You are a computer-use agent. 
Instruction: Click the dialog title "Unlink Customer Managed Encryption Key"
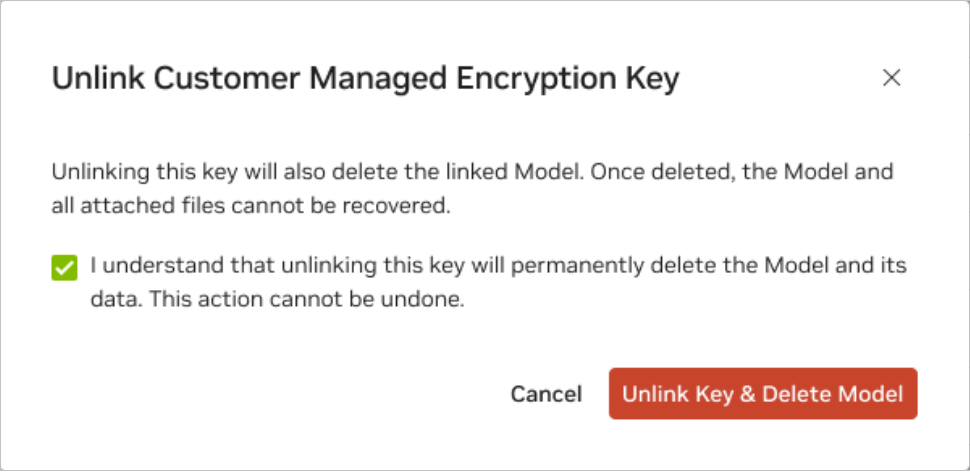click(x=365, y=79)
